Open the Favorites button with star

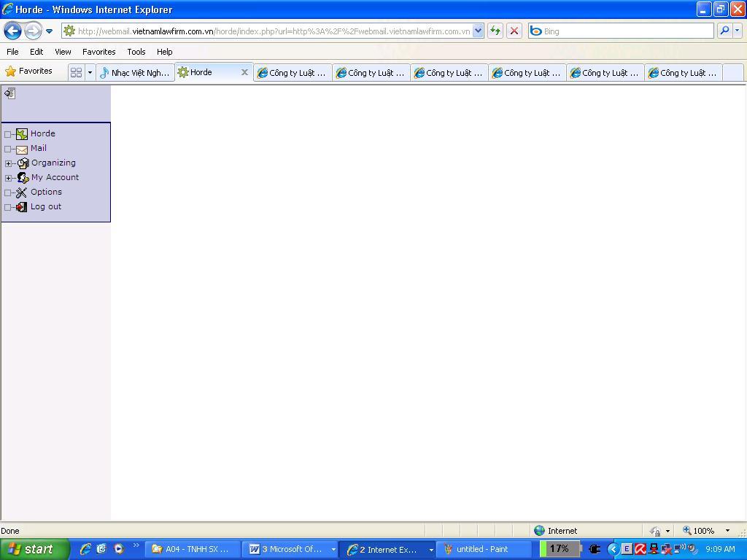coord(29,71)
